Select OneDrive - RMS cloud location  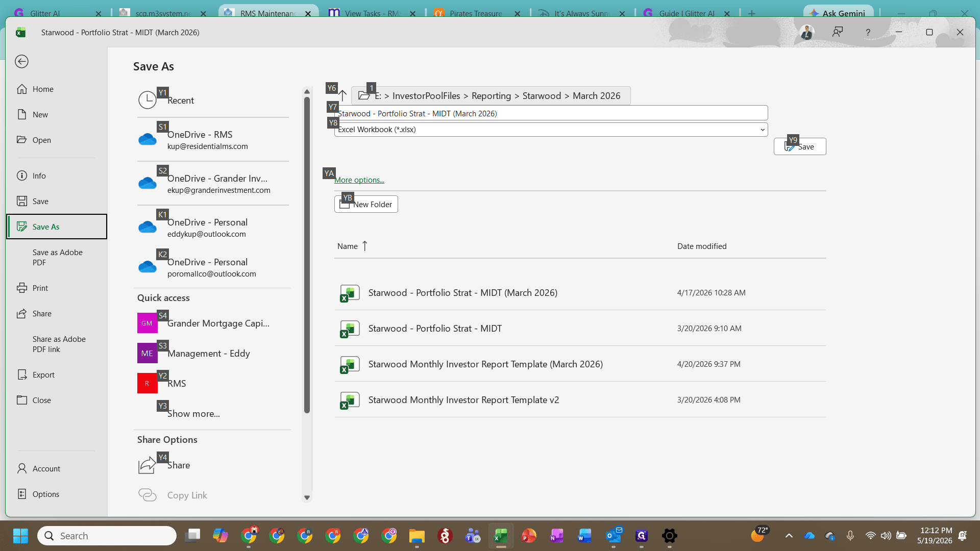pos(213,139)
